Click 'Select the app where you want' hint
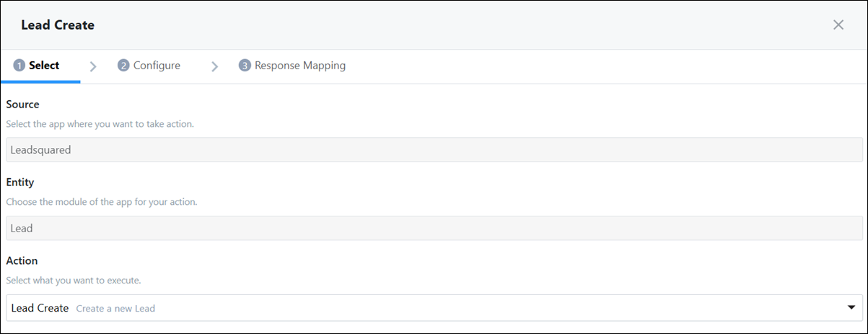The height and width of the screenshot is (334, 868). tap(100, 124)
